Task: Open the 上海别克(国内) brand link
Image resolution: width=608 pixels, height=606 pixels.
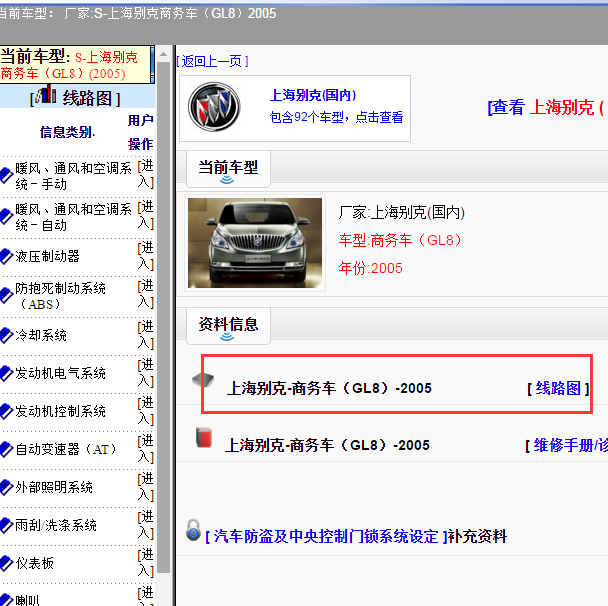Action: point(313,95)
